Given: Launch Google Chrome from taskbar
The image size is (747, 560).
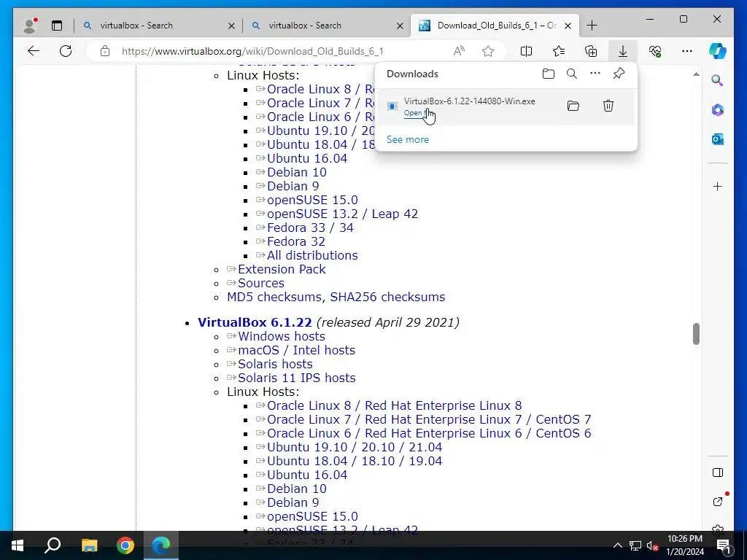Looking at the screenshot, I should point(125,545).
